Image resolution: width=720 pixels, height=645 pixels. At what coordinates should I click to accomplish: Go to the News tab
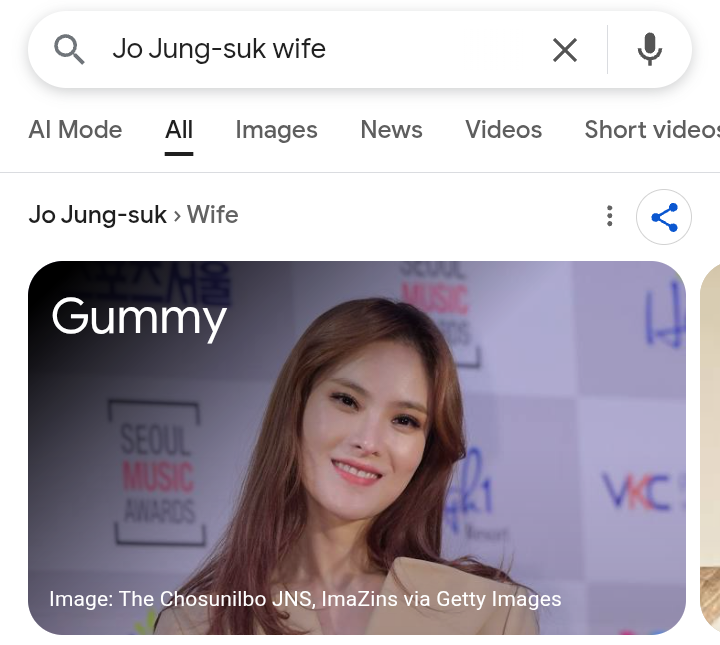point(391,129)
